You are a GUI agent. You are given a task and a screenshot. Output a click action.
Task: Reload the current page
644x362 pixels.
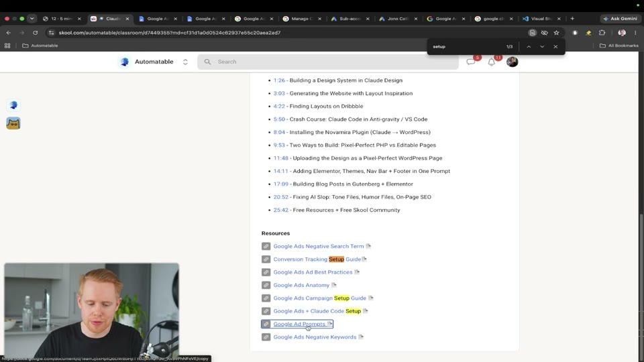(36, 32)
